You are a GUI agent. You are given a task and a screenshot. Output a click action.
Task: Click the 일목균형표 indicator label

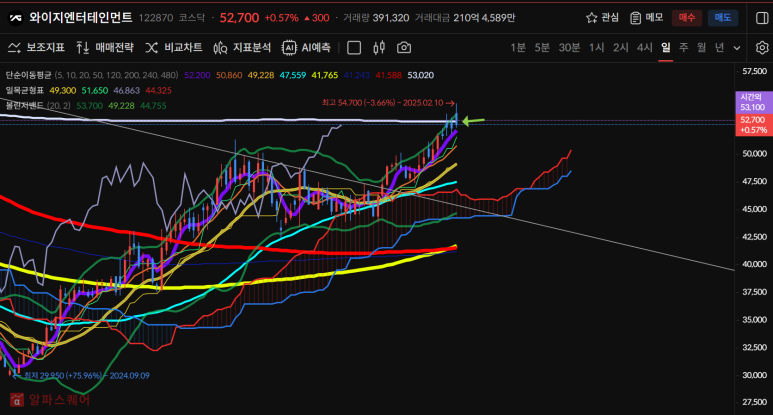[x=25, y=91]
